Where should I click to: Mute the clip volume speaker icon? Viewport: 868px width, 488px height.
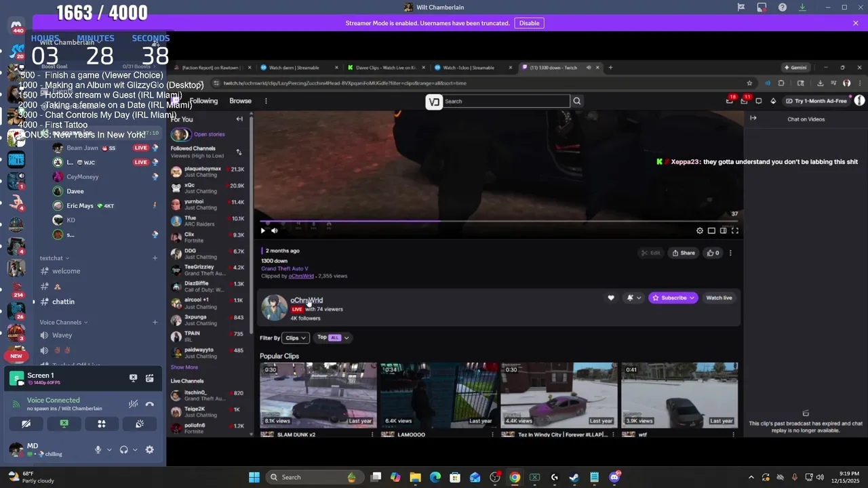point(275,230)
